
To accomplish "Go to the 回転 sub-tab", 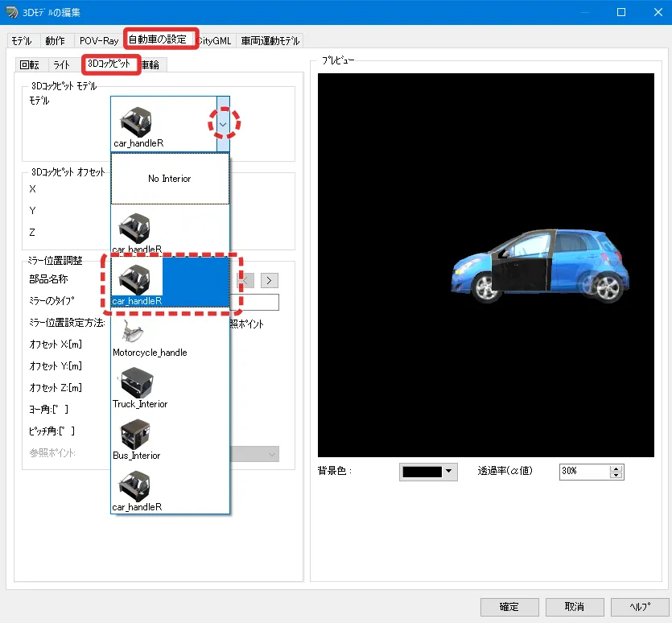I will click(29, 65).
